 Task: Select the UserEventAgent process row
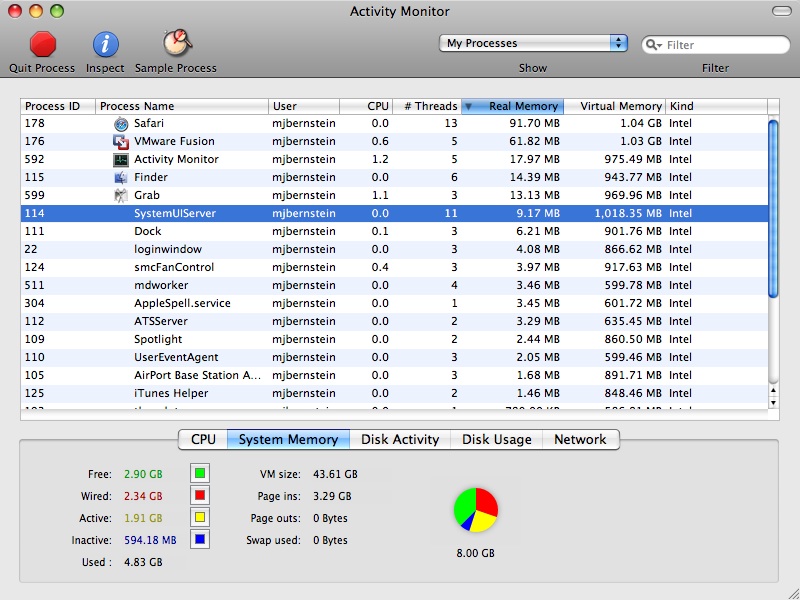coord(394,358)
